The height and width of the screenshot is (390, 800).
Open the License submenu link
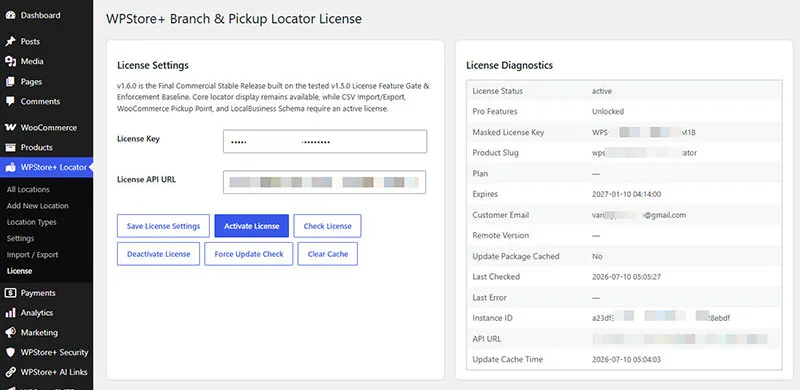point(19,271)
